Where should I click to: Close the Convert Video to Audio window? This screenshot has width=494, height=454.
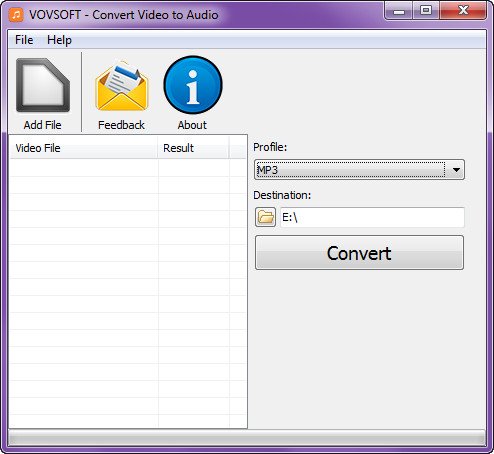463,11
